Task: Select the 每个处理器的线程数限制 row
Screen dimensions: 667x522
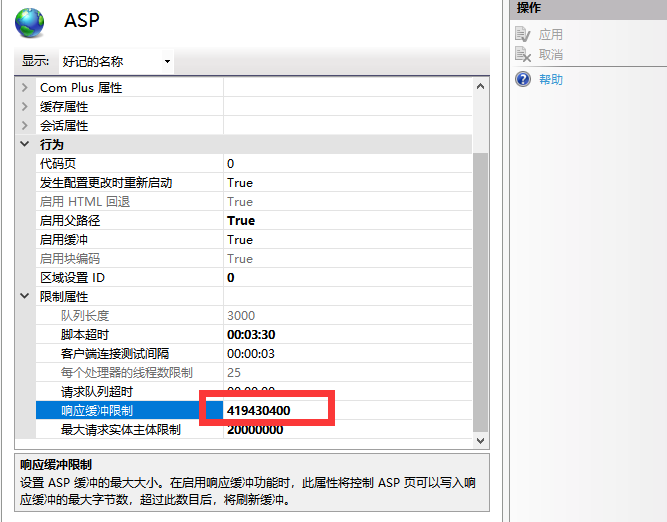Action: (254, 372)
